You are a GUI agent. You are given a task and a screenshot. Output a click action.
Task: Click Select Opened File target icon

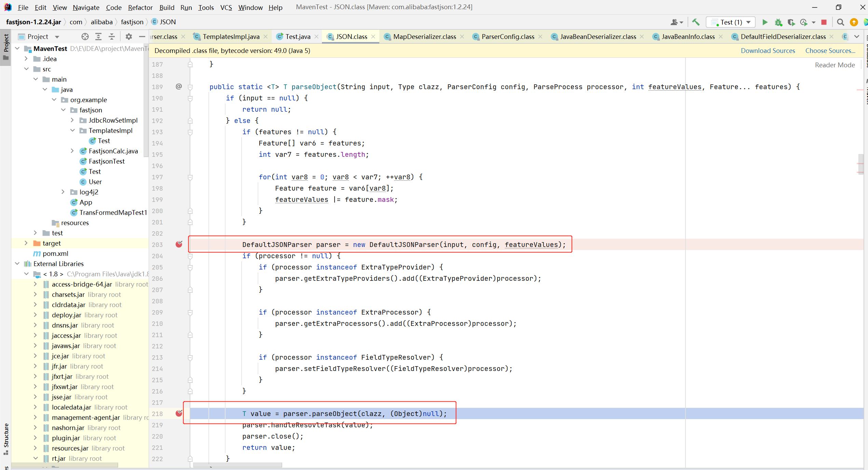point(85,37)
